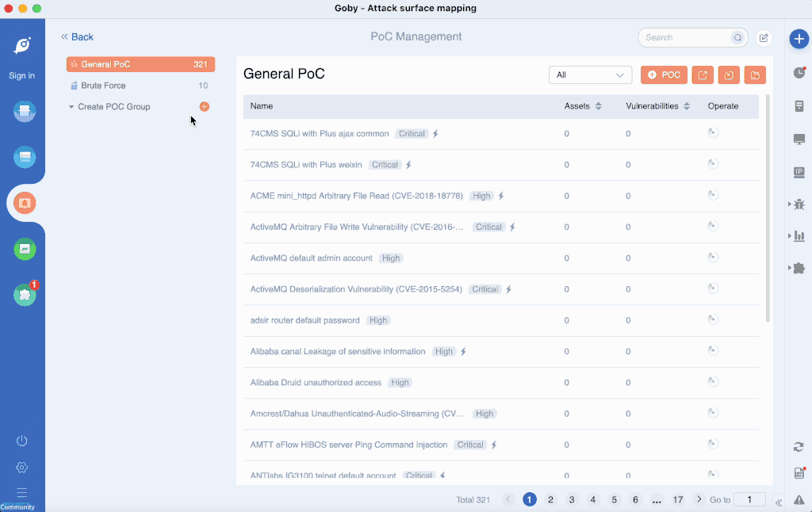The width and height of the screenshot is (812, 512).
Task: Click the orange folder icon button
Action: (755, 75)
